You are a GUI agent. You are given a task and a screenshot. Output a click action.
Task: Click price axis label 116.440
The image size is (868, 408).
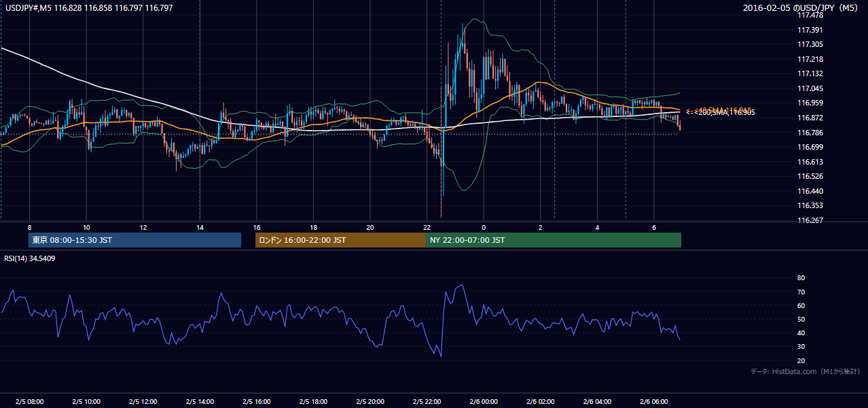[x=810, y=191]
